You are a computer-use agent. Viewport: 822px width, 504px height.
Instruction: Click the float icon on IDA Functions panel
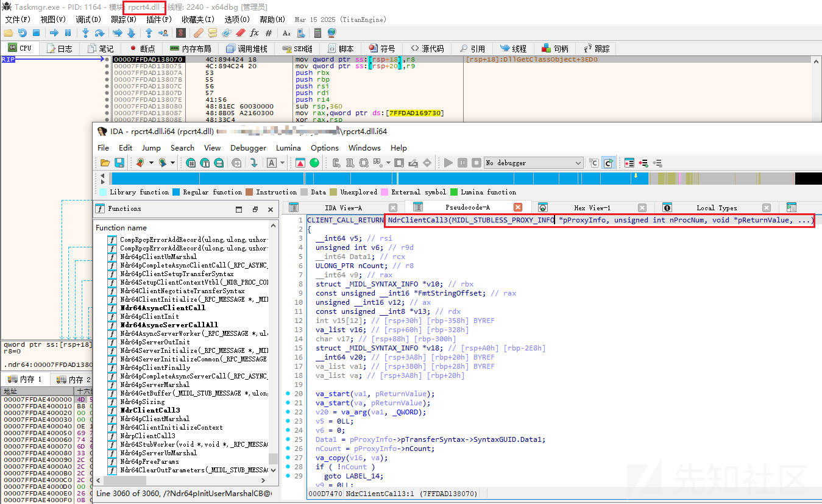(x=255, y=209)
